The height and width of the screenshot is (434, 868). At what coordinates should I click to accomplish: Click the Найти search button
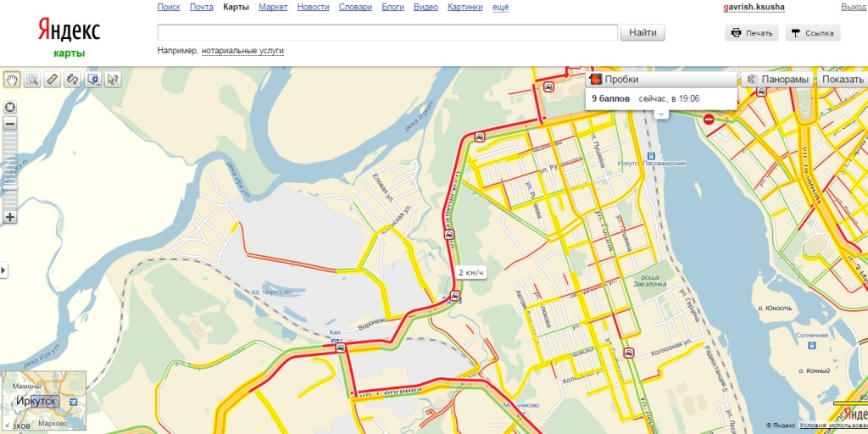point(643,32)
